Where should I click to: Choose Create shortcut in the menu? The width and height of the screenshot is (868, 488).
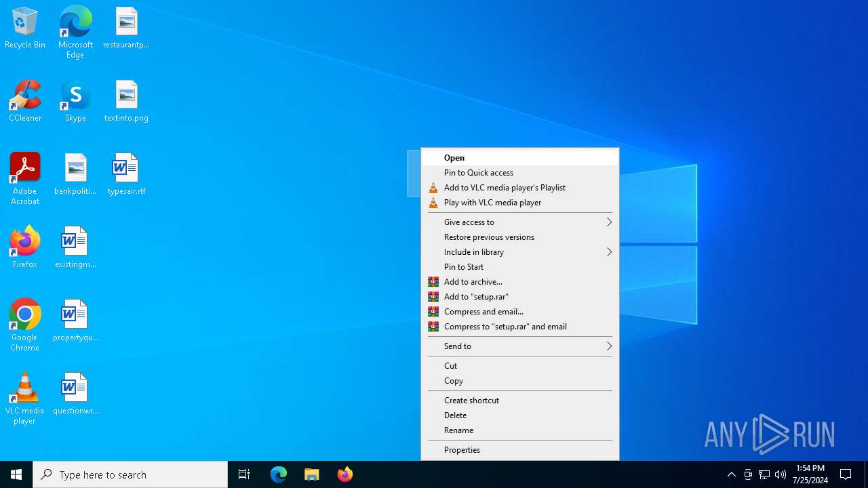pyautogui.click(x=520, y=401)
